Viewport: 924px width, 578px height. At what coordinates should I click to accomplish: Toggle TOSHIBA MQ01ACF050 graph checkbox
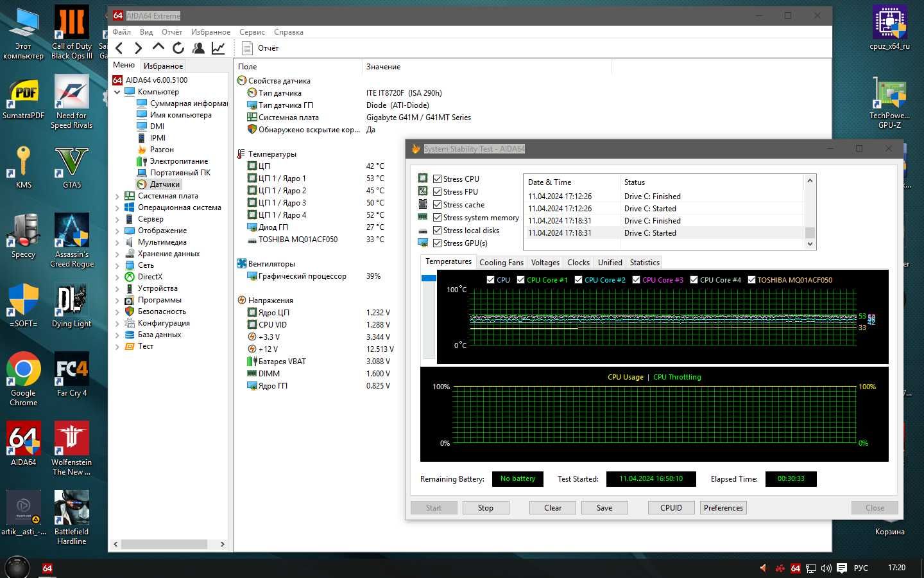[751, 280]
